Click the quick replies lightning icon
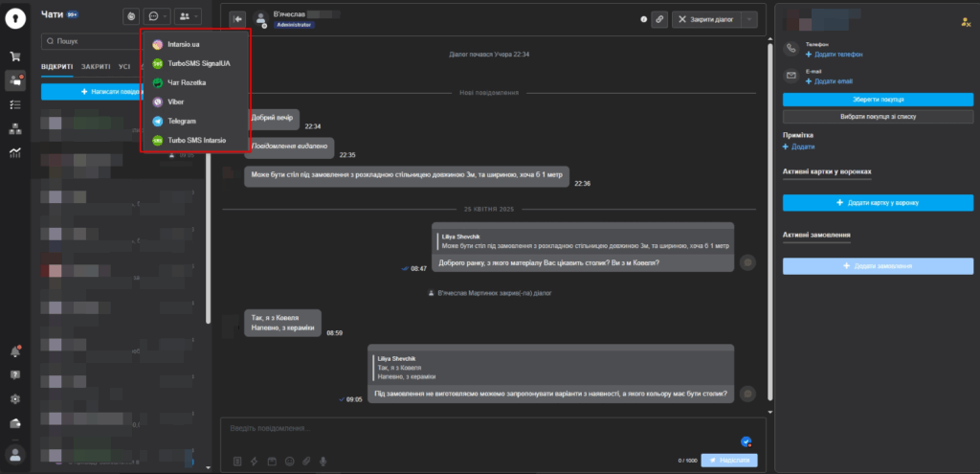This screenshot has width=980, height=474. [255, 461]
